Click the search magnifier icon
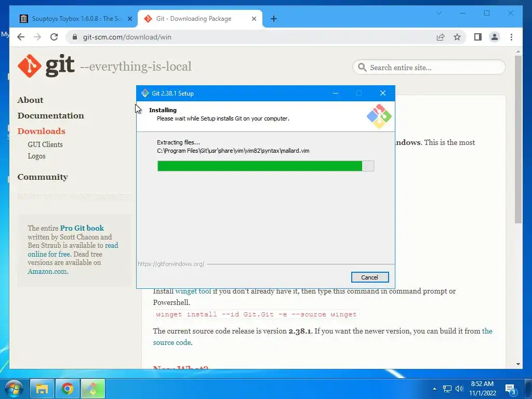This screenshot has width=532, height=399. click(362, 67)
